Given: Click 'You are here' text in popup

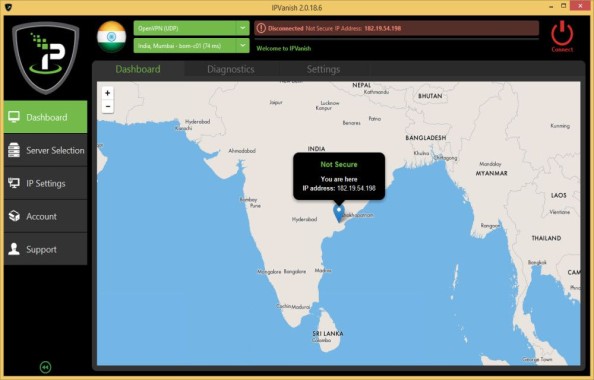Looking at the screenshot, I should pyautogui.click(x=339, y=179).
